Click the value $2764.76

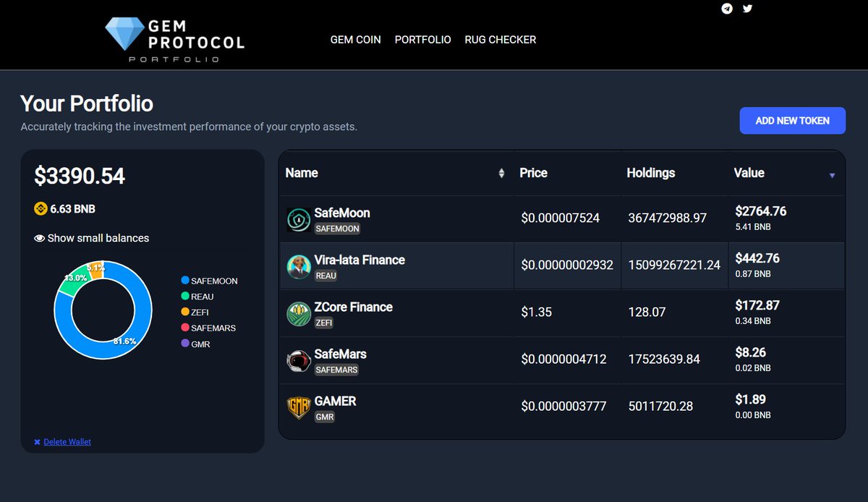tap(761, 211)
